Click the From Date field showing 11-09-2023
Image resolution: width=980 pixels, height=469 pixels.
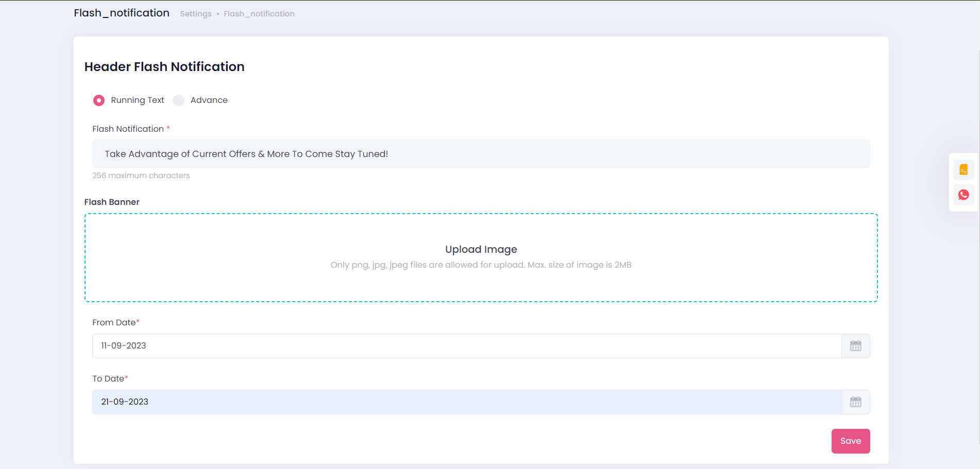(x=467, y=346)
